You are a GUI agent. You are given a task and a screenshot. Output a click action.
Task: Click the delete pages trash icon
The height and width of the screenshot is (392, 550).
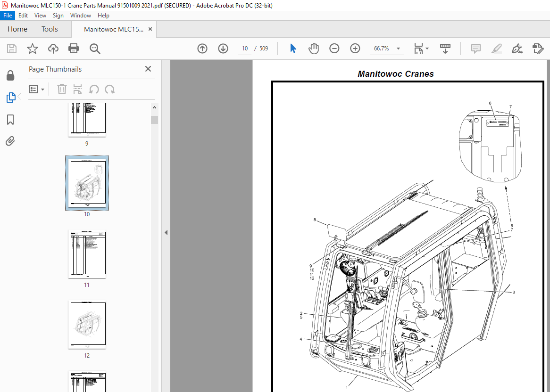pyautogui.click(x=62, y=90)
